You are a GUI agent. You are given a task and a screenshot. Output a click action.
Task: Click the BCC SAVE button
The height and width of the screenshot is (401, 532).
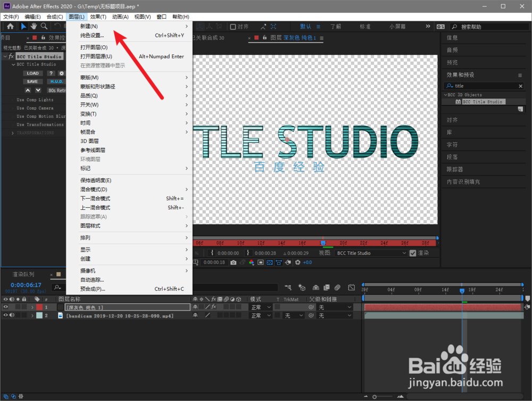coord(33,81)
